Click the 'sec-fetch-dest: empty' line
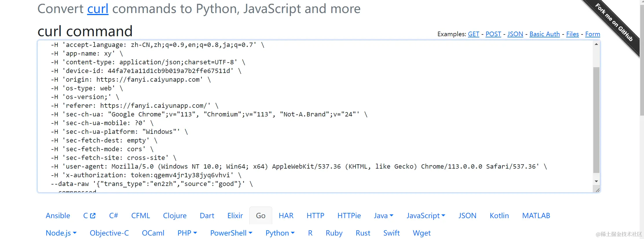Image resolution: width=644 pixels, height=239 pixels. click(x=104, y=141)
